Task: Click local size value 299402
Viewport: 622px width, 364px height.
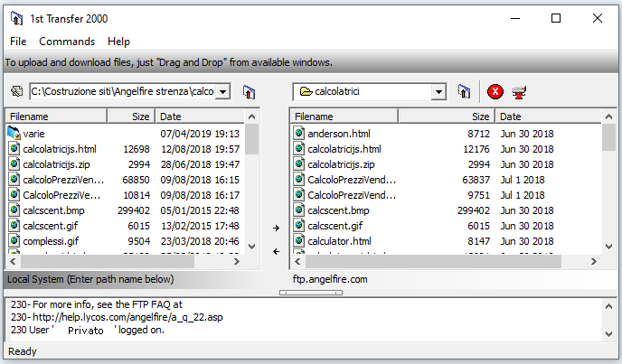Action: pyautogui.click(x=134, y=210)
